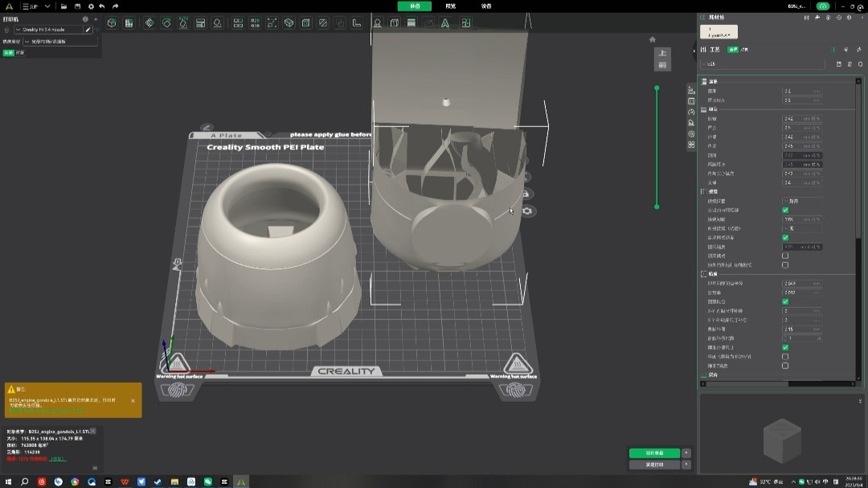This screenshot has height=488, width=868.
Task: Switch to the Device tab
Action: [x=486, y=6]
